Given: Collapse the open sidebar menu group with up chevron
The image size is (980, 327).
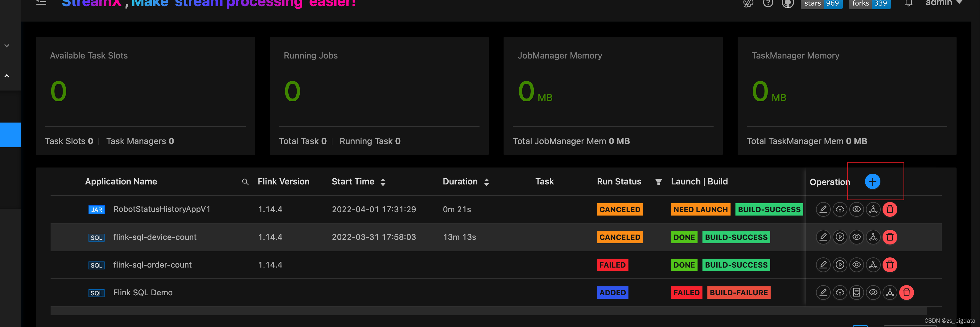Looking at the screenshot, I should [x=7, y=76].
